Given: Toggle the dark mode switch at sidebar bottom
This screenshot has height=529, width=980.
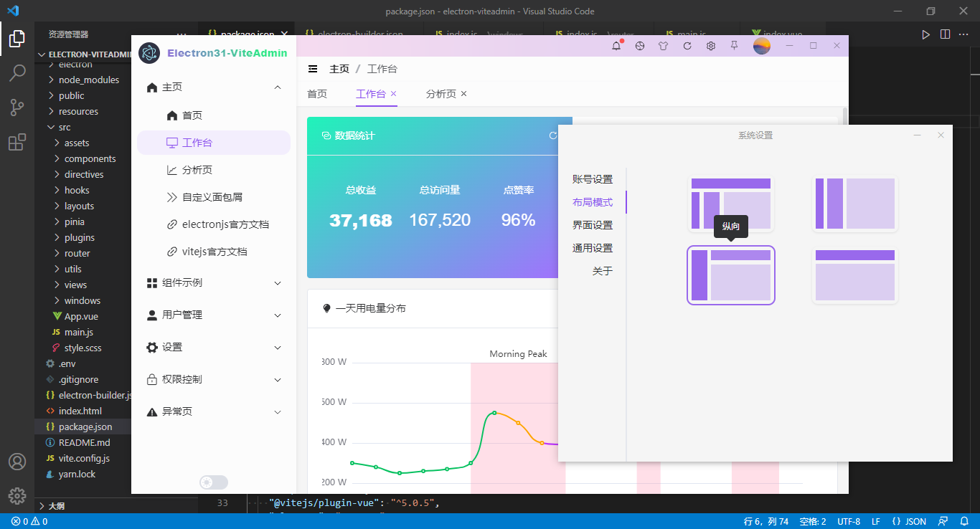Looking at the screenshot, I should (x=213, y=482).
